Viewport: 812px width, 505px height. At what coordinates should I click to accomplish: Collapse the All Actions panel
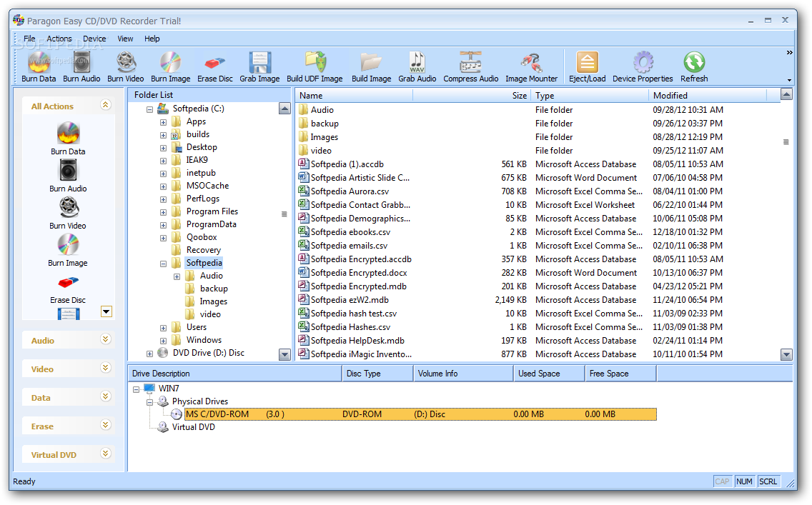coord(106,105)
